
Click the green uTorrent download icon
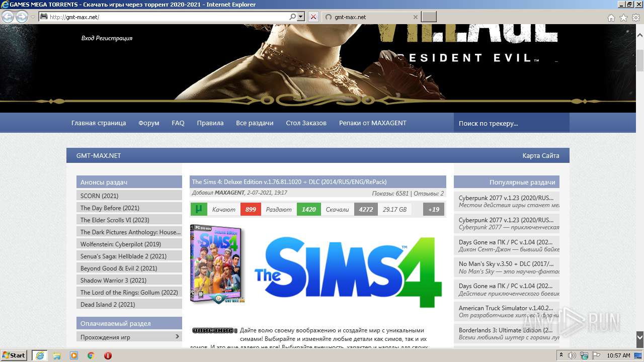[199, 209]
